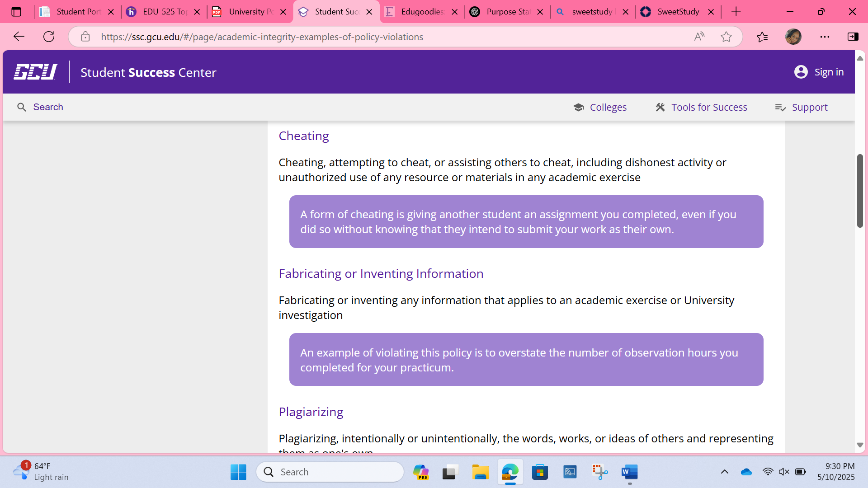Open Wi-Fi network settings icon
Viewport: 868px width, 488px height.
click(768, 472)
